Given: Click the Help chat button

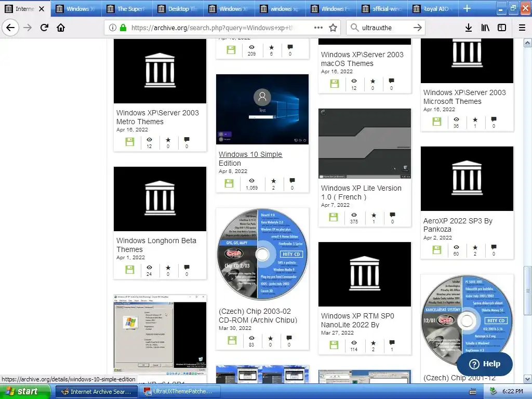Looking at the screenshot, I should pos(485,364).
